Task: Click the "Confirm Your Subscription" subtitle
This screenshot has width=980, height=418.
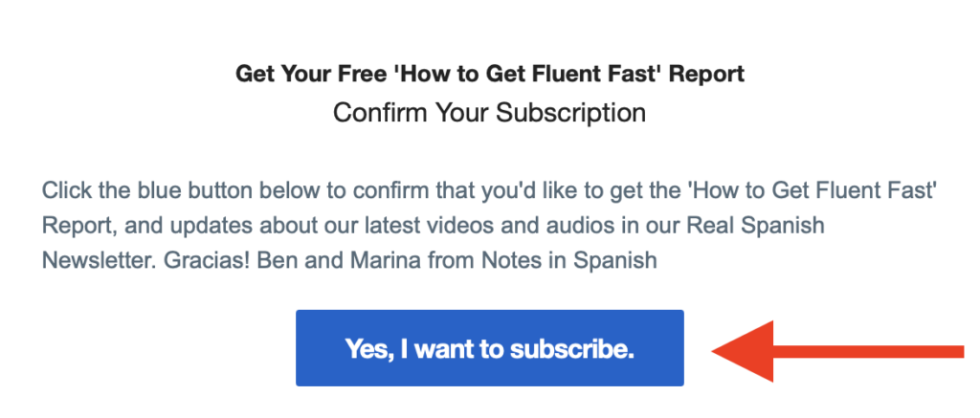Action: tap(489, 114)
